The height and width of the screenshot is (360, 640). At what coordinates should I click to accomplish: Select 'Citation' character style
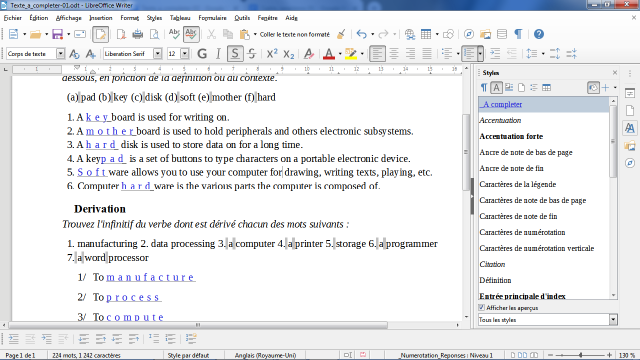coord(544,264)
